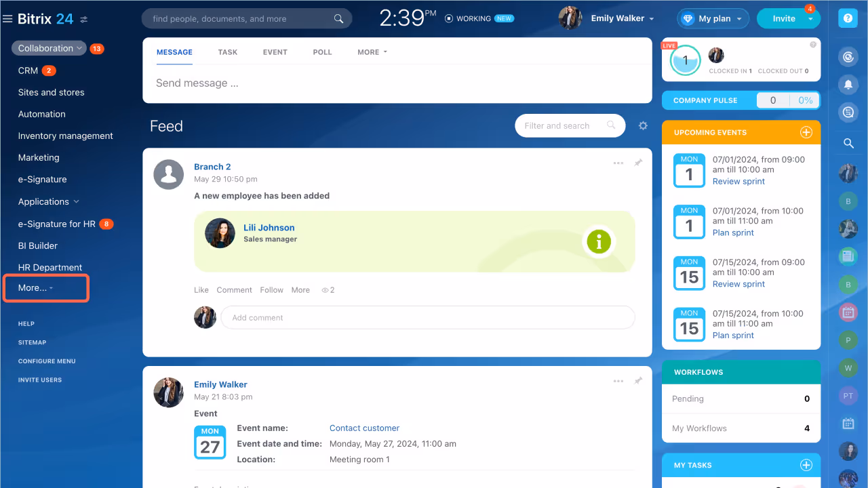
Task: Open the Bitrix24 Messenger icon in right sidebar
Action: [848, 112]
